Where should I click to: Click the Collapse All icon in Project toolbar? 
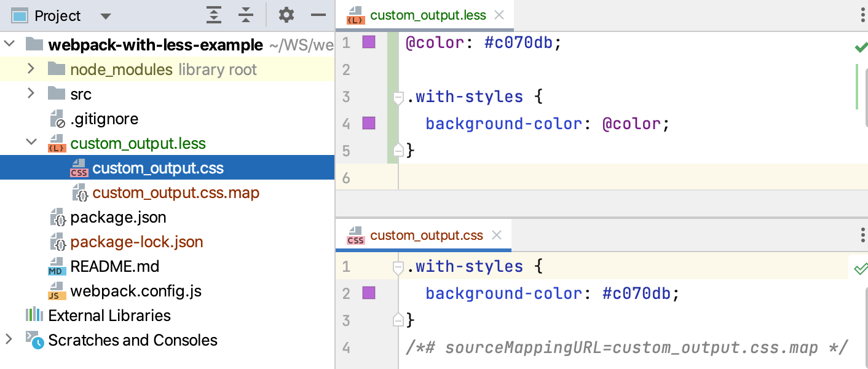coord(246,15)
